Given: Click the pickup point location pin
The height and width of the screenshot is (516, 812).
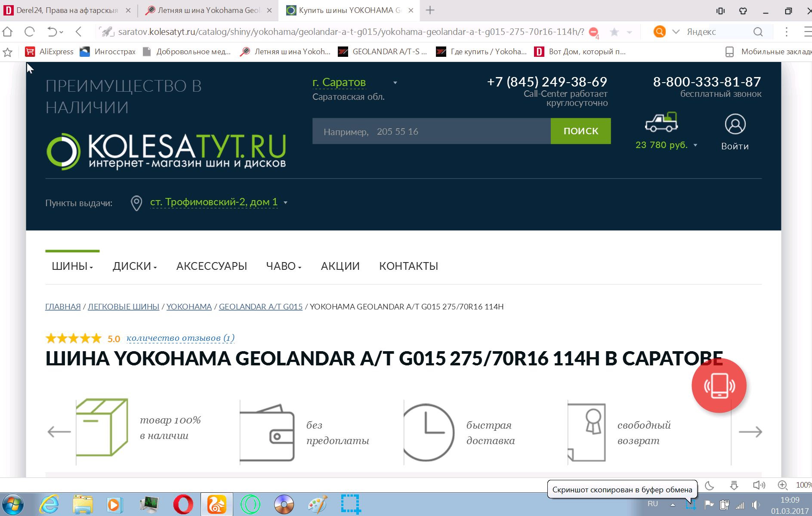Looking at the screenshot, I should pyautogui.click(x=136, y=203).
